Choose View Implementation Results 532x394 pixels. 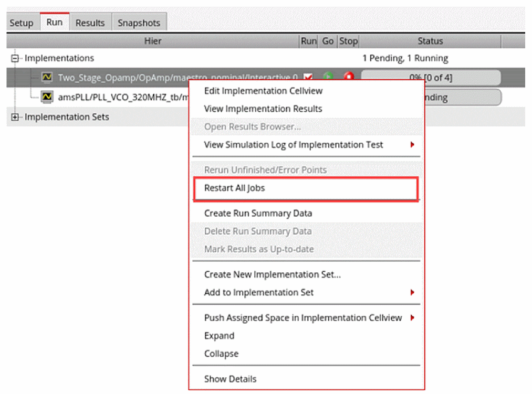[x=306, y=109]
